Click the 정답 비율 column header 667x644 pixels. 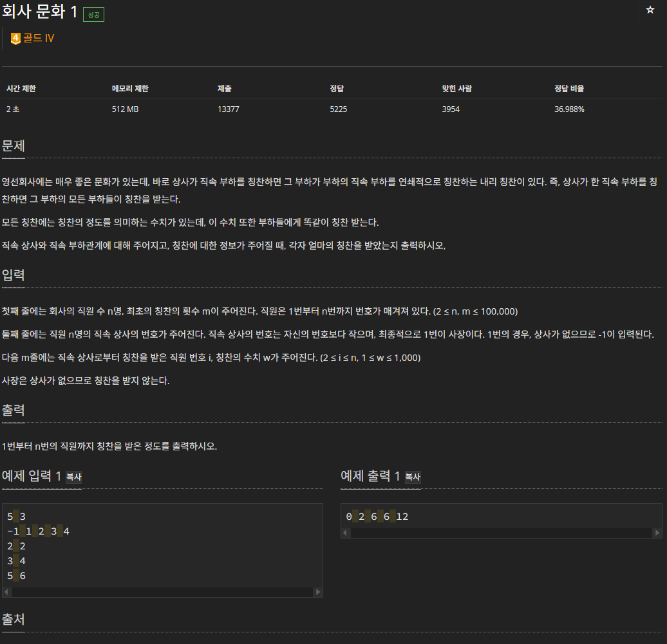tap(569, 88)
